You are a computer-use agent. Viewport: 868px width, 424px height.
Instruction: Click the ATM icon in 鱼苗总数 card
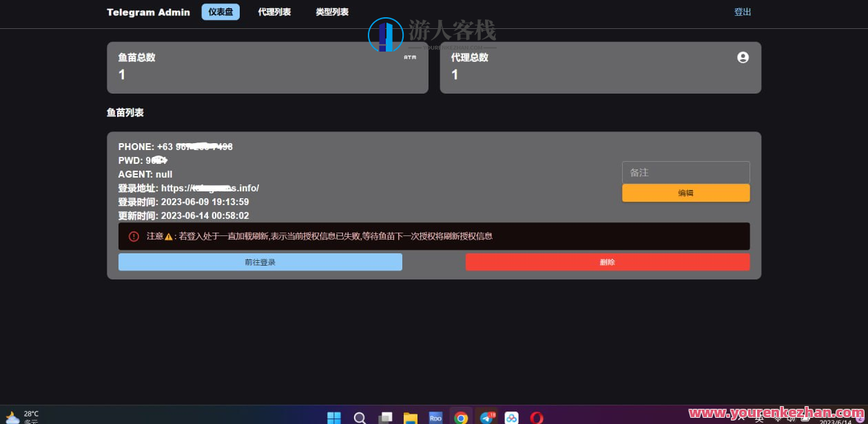tap(410, 57)
